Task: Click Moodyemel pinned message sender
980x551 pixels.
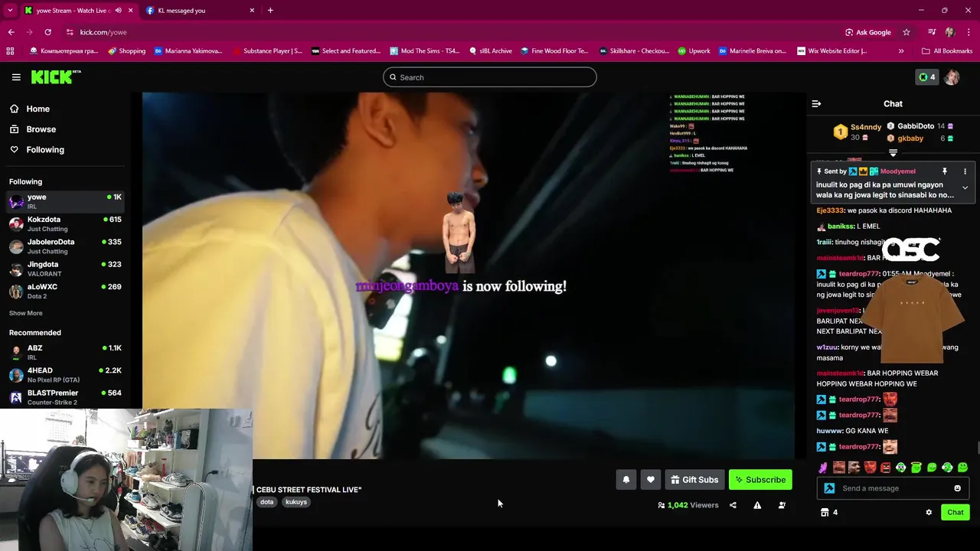Action: [x=897, y=171]
